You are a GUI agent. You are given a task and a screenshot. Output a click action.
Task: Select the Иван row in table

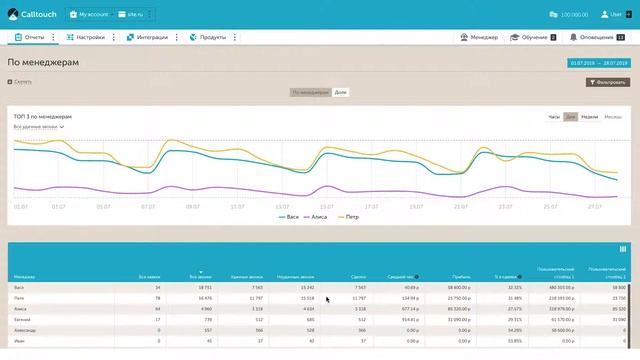click(318, 341)
